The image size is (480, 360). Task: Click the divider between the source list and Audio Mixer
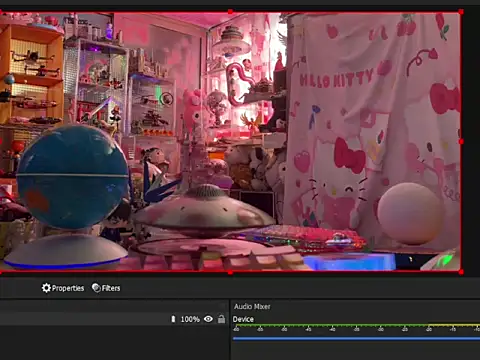click(x=230, y=329)
